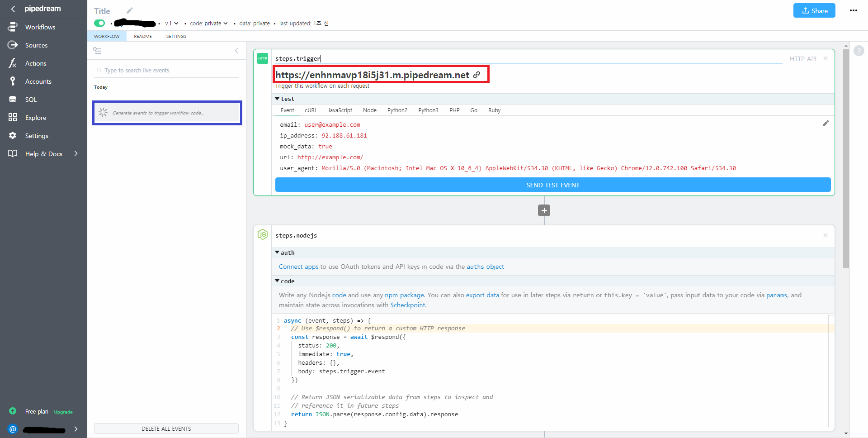Image resolution: width=868 pixels, height=438 pixels.
Task: Select the cURL tab
Action: point(311,110)
